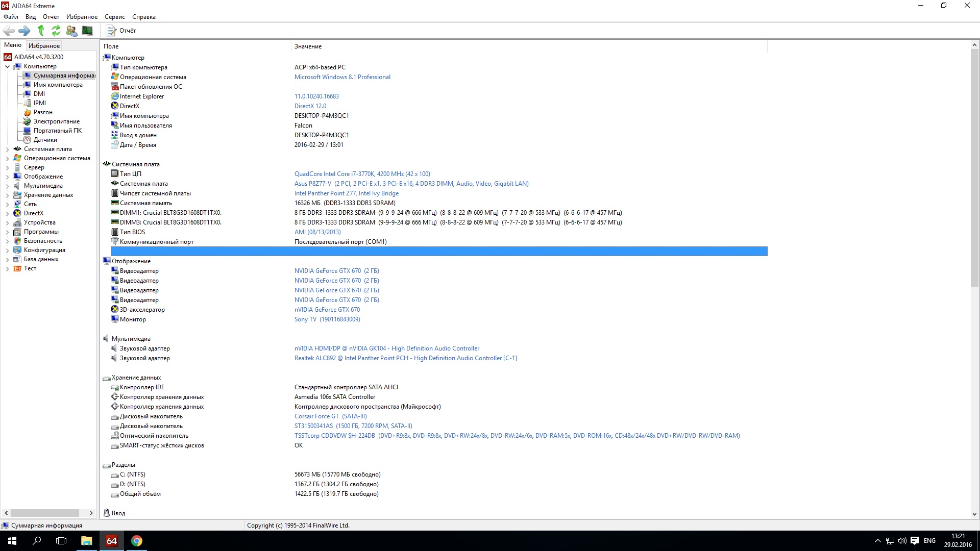980x551 pixels.
Task: Open taskbar search magnifier
Action: [x=37, y=541]
